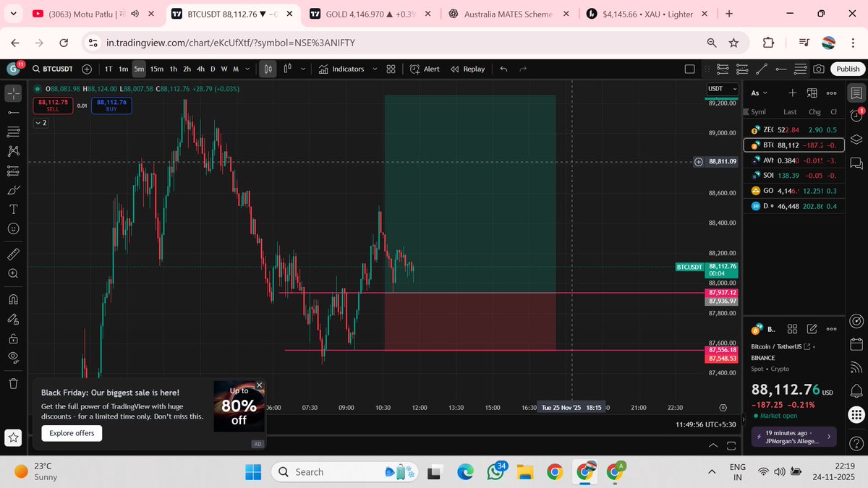The height and width of the screenshot is (488, 868).
Task: Toggle stay in drawing mode
Action: coord(13,319)
